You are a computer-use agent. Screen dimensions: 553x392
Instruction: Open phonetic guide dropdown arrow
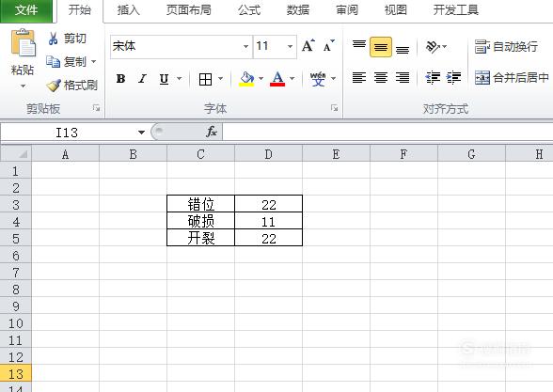click(x=333, y=78)
